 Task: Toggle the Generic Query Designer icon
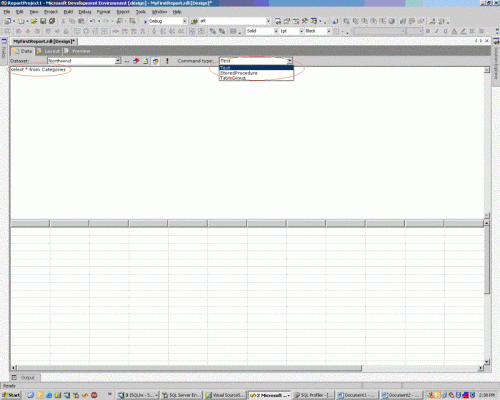pos(155,61)
